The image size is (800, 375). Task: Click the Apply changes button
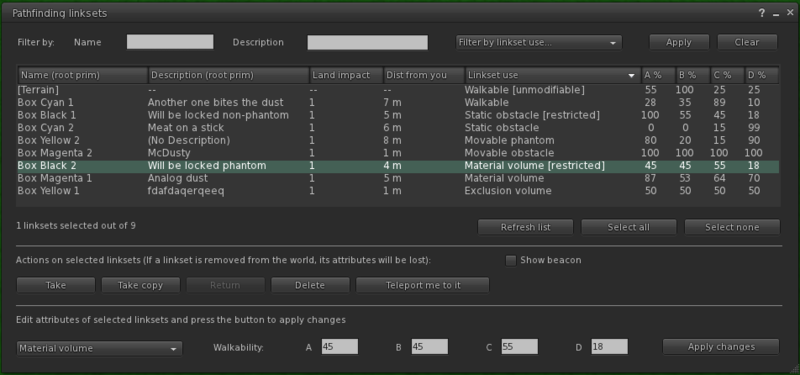pyautogui.click(x=721, y=347)
